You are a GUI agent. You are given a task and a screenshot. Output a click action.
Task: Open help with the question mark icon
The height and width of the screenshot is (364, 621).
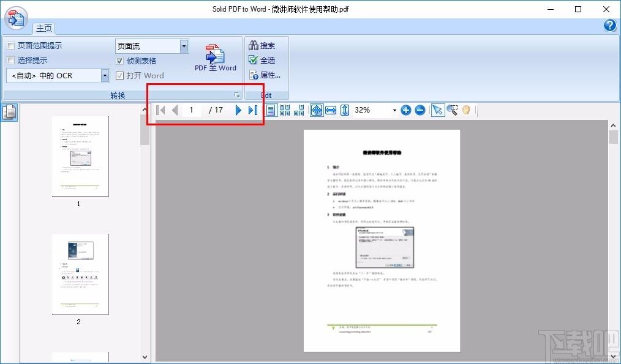(609, 25)
